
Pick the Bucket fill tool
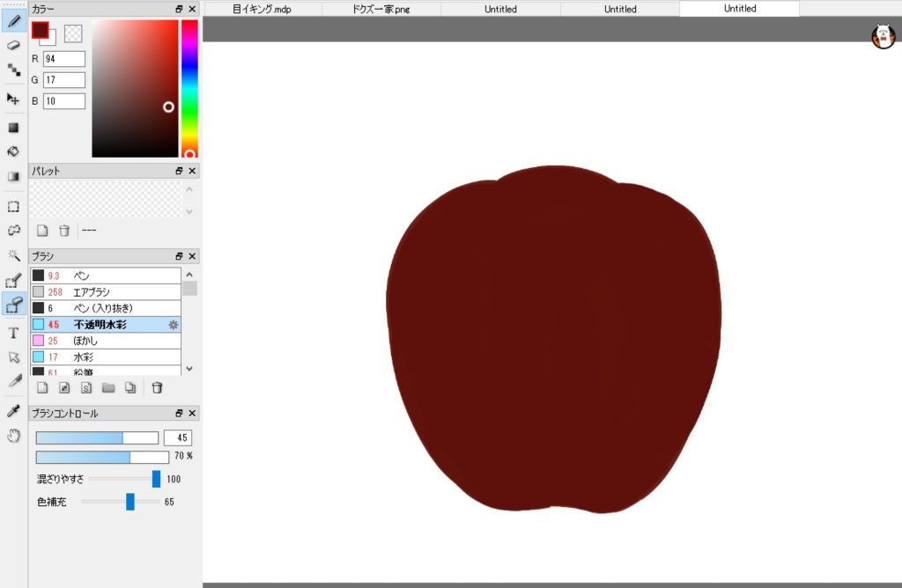click(13, 151)
